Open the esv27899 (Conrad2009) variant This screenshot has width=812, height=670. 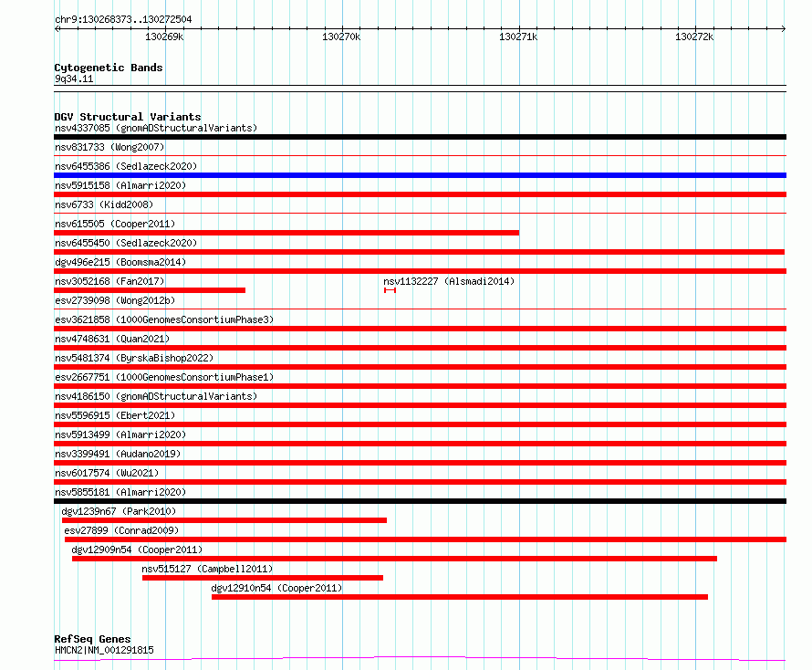(x=121, y=530)
